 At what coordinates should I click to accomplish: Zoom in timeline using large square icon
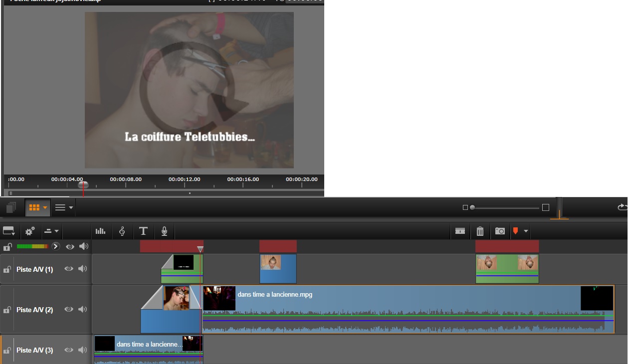[546, 207]
